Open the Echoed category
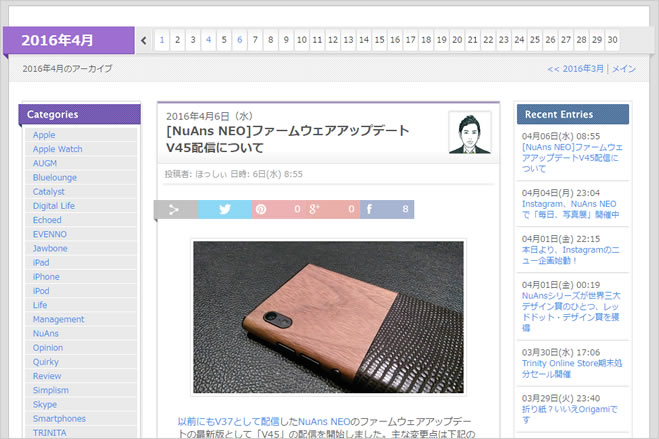The height and width of the screenshot is (439, 659). [47, 220]
